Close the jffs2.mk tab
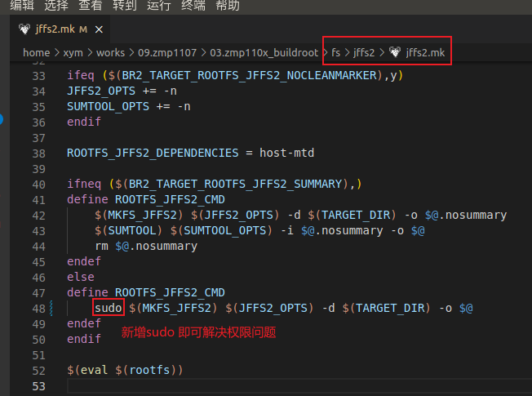532x396 pixels. (x=99, y=29)
